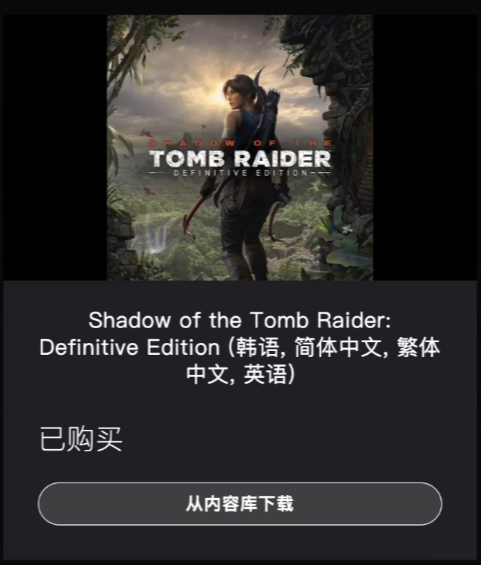Click the black area left of cover
This screenshot has width=481, height=565.
point(55,148)
